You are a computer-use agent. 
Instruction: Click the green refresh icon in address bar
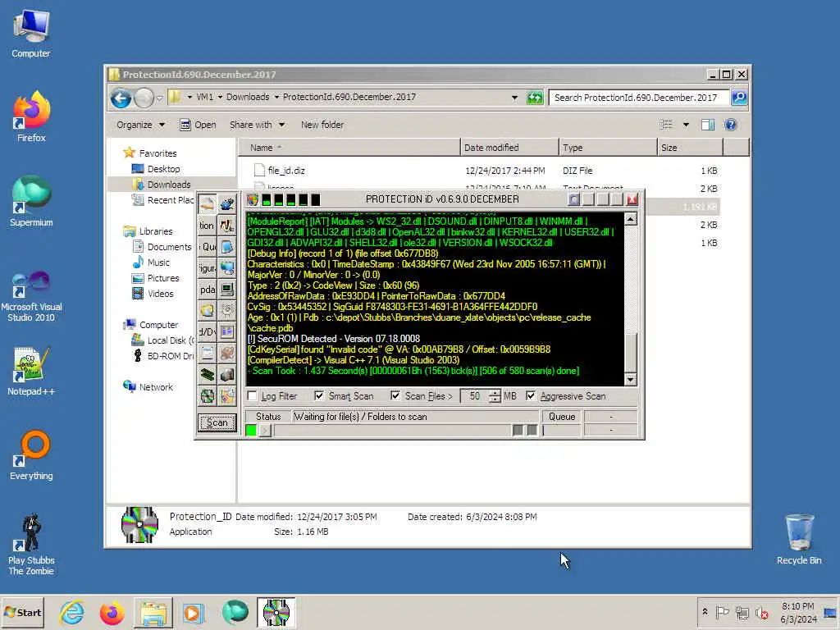pyautogui.click(x=535, y=98)
